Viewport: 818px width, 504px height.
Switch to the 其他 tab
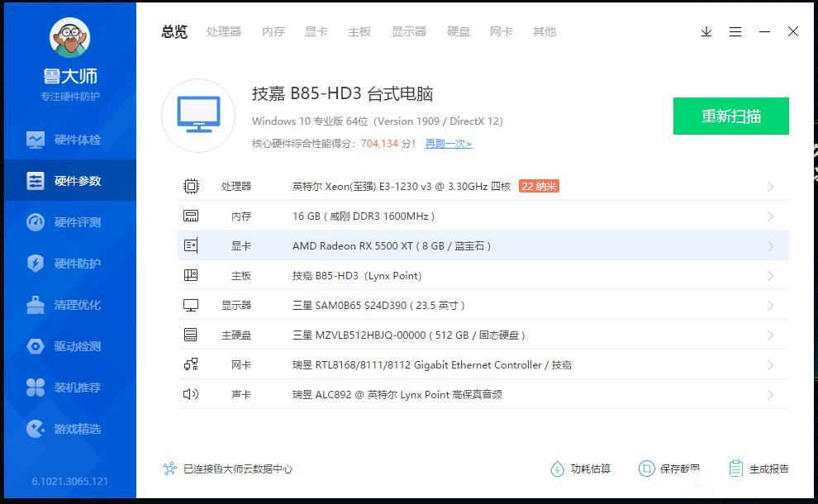(x=545, y=32)
